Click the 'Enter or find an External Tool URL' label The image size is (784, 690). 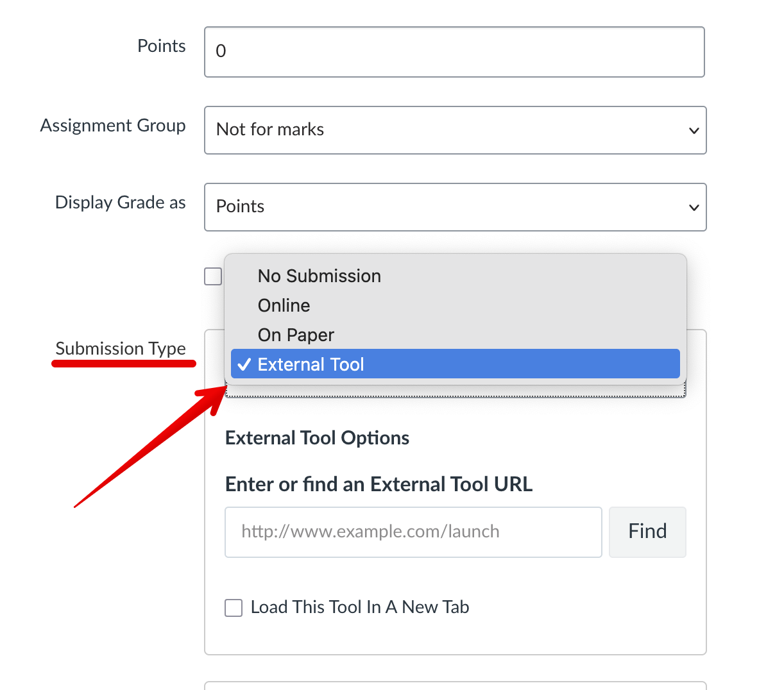(379, 484)
